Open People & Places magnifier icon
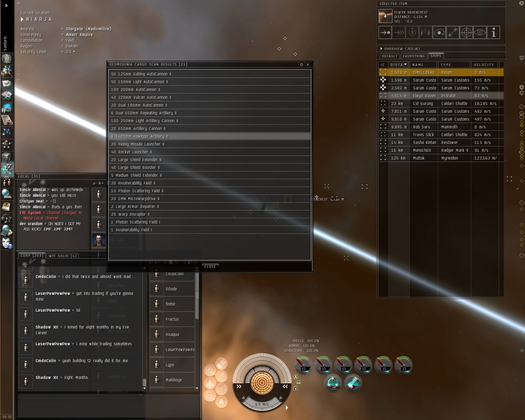Screen dimensions: 525x420 click(x=7, y=71)
